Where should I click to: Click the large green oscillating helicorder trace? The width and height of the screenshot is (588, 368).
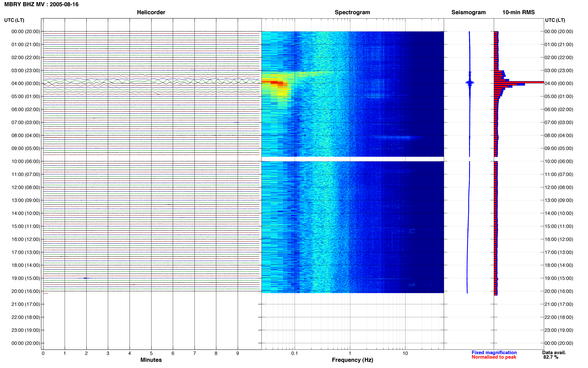pyautogui.click(x=151, y=81)
